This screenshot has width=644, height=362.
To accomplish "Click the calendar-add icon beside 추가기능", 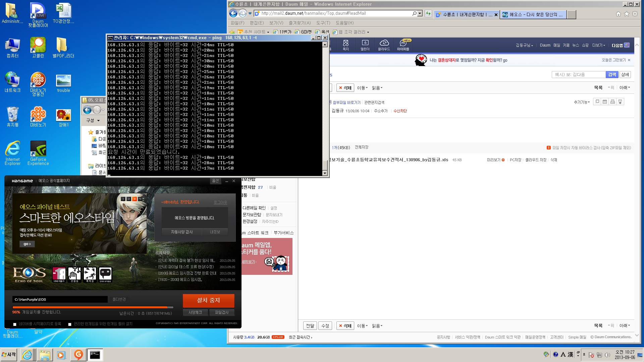I will 605,102.
